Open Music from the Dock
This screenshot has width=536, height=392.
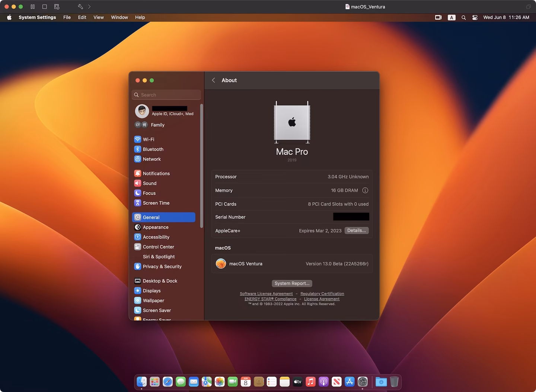[x=310, y=382]
